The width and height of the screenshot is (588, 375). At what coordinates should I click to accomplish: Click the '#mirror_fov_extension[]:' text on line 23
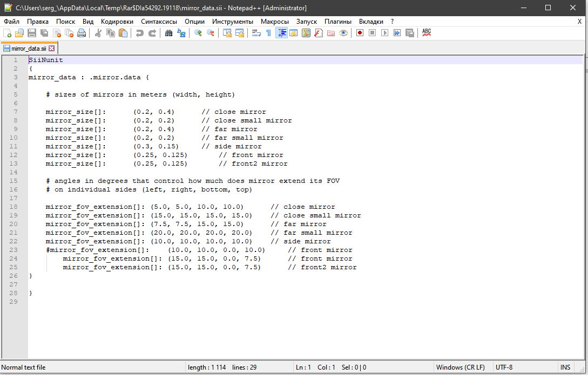pyautogui.click(x=98, y=250)
